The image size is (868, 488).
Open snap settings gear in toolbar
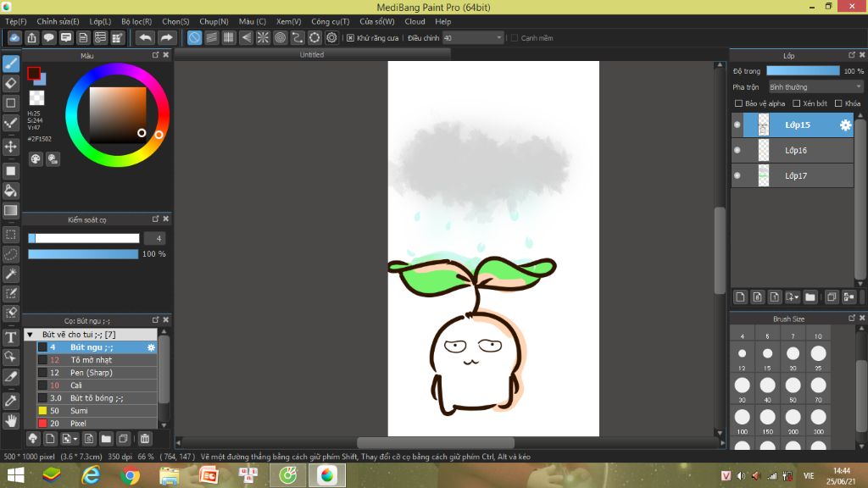331,37
